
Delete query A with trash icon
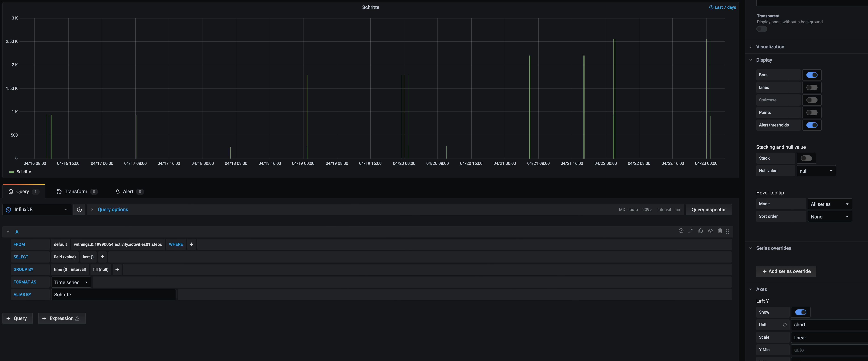coord(720,231)
